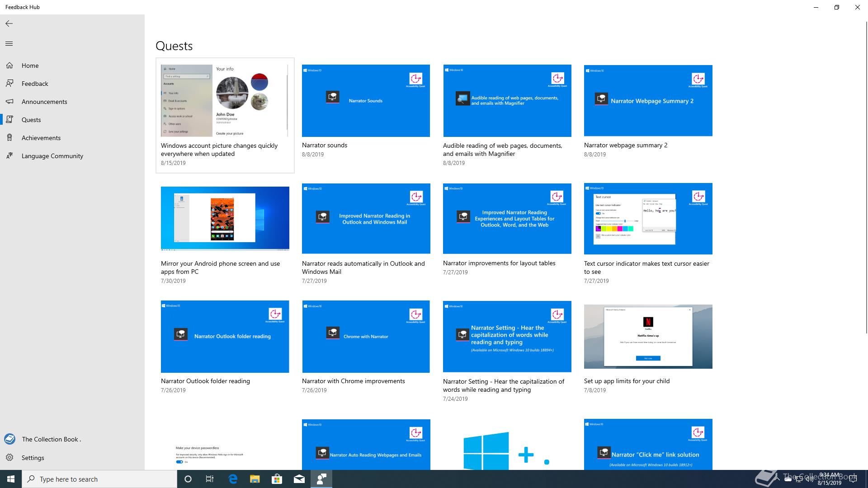The height and width of the screenshot is (488, 868).
Task: Open Narrator Outlook folder reading thumbnail
Action: pos(225,337)
